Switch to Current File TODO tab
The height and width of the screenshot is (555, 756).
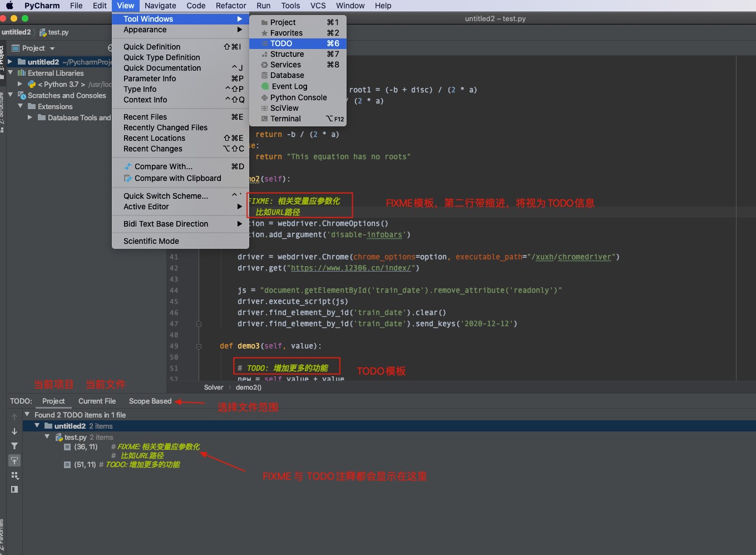click(97, 401)
